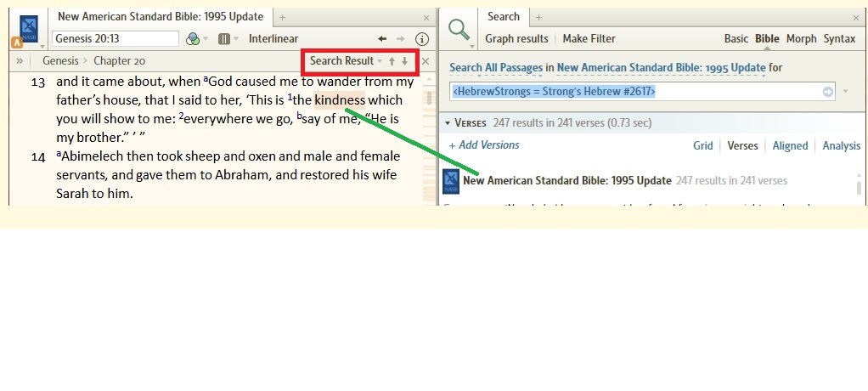Jump to next search result arrow
868x391 pixels.
[404, 61]
